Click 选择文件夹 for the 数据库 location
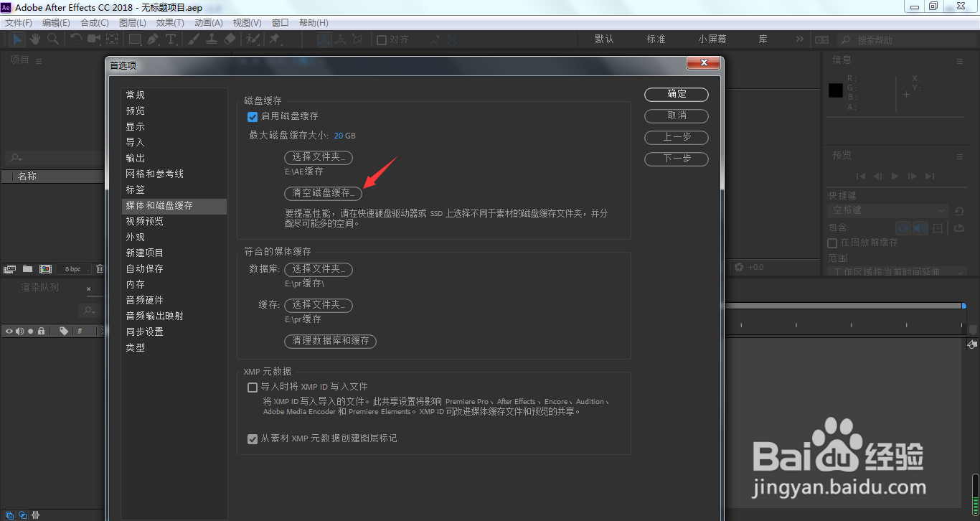Viewport: 980px width, 521px height. [319, 269]
